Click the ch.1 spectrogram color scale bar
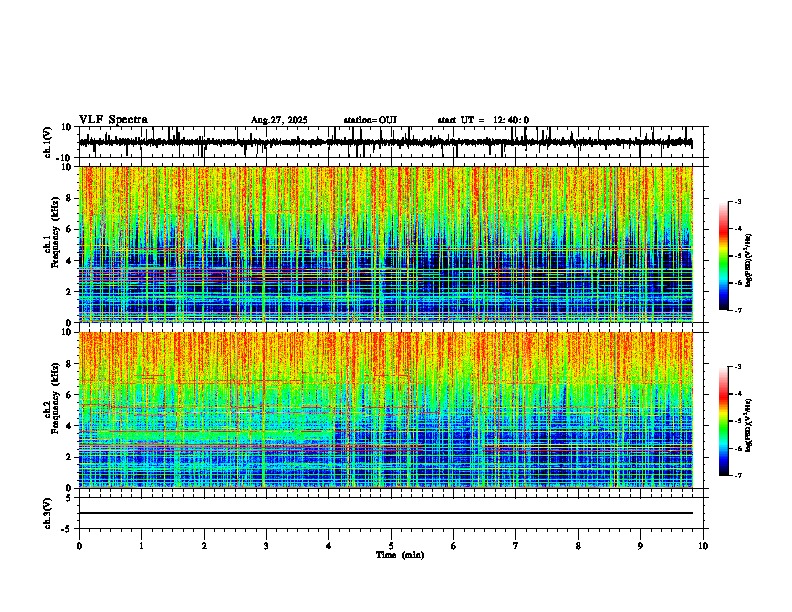 pos(723,256)
